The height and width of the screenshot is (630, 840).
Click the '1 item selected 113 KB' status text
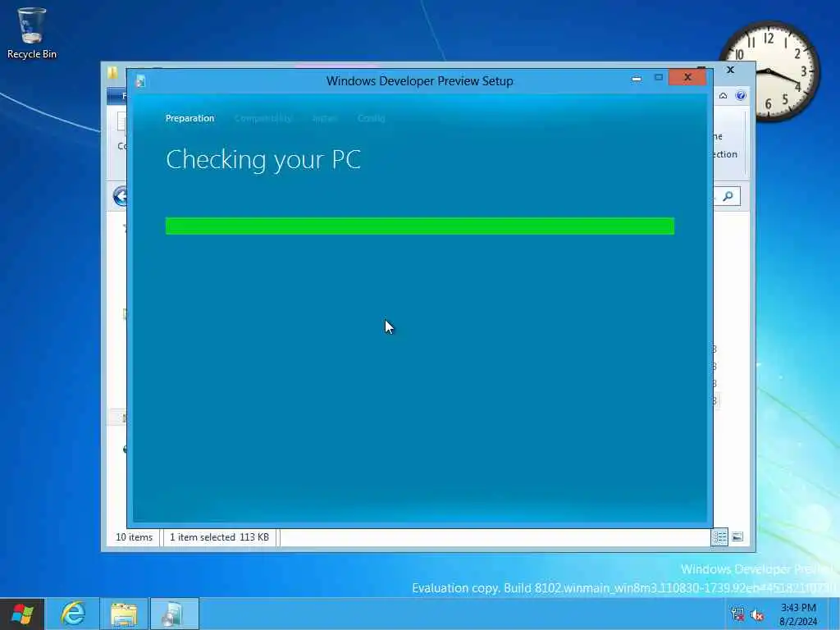(x=219, y=536)
